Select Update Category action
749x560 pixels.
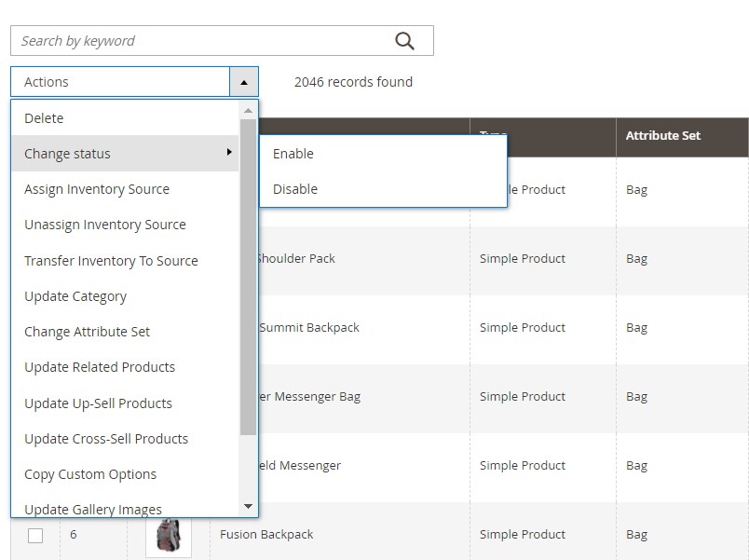(x=75, y=296)
